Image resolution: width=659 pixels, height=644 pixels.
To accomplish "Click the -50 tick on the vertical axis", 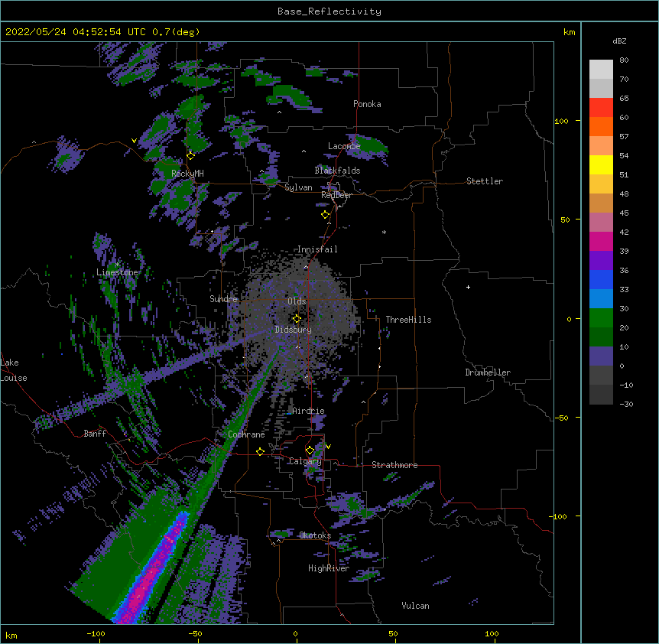I will (561, 418).
